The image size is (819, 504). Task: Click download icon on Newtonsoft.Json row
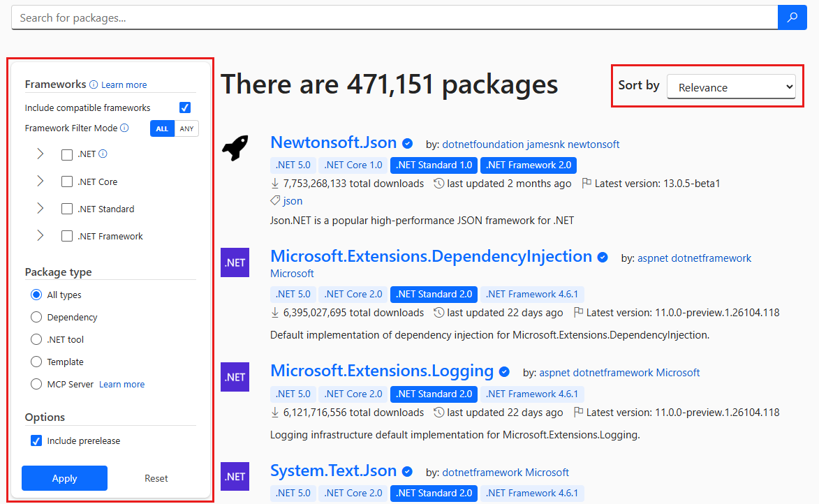coord(274,184)
